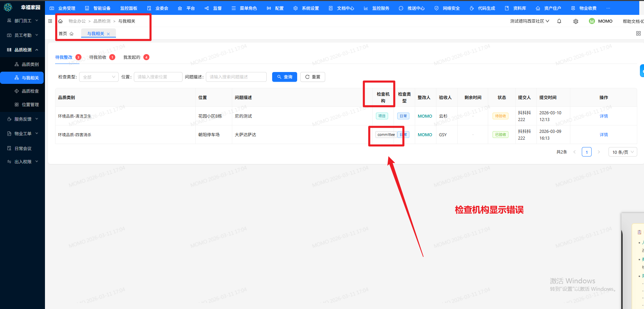Click the grid layout icon at top right

point(638,33)
